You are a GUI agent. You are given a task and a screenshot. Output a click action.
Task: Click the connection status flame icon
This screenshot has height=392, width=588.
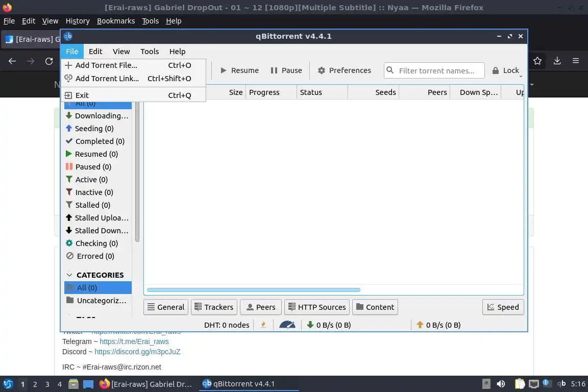tap(263, 325)
